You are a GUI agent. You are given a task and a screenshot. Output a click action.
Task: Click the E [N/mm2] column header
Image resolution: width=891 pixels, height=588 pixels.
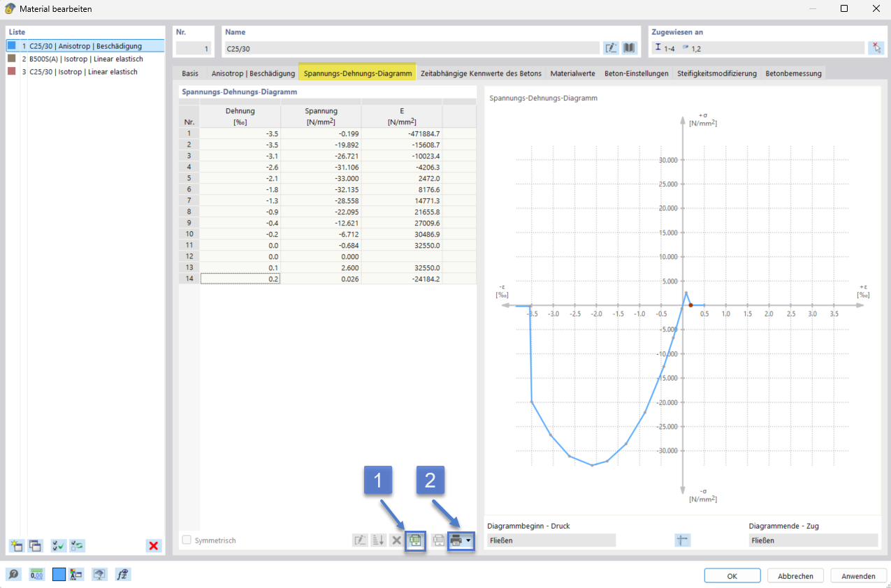tap(402, 116)
